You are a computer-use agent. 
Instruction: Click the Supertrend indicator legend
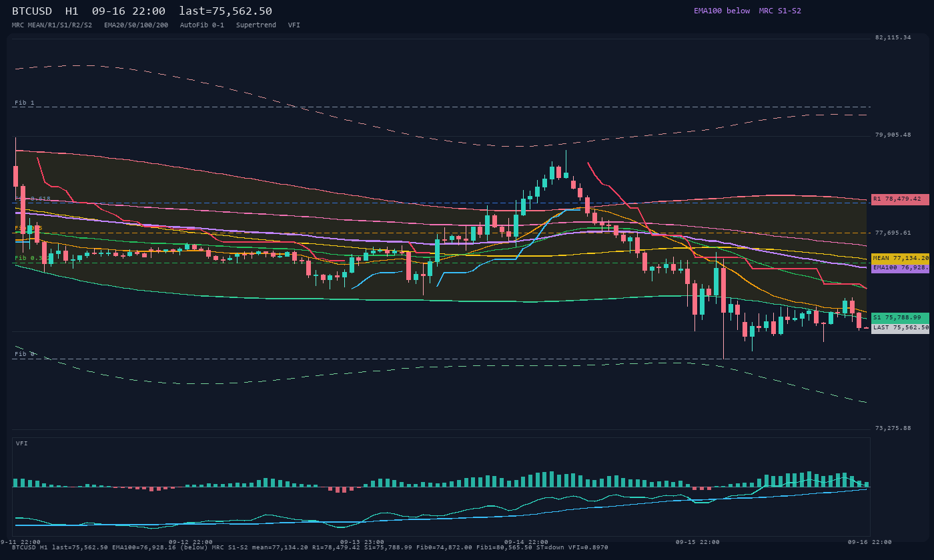[256, 25]
